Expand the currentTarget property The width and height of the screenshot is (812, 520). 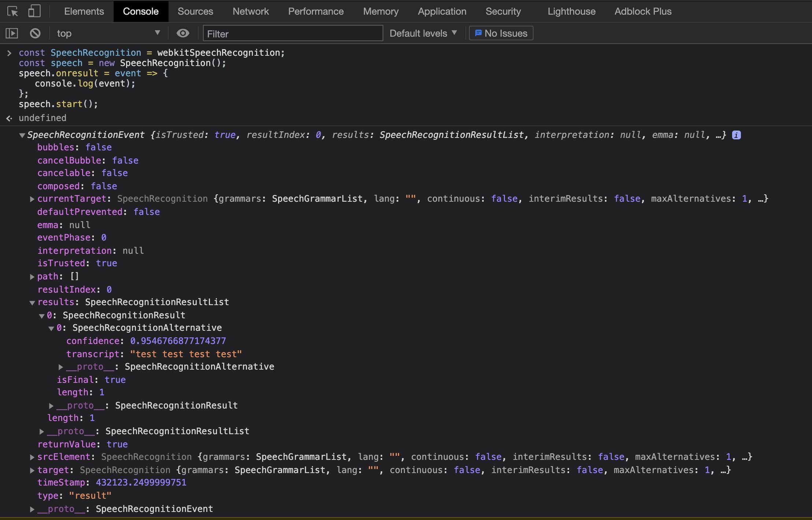coord(32,199)
